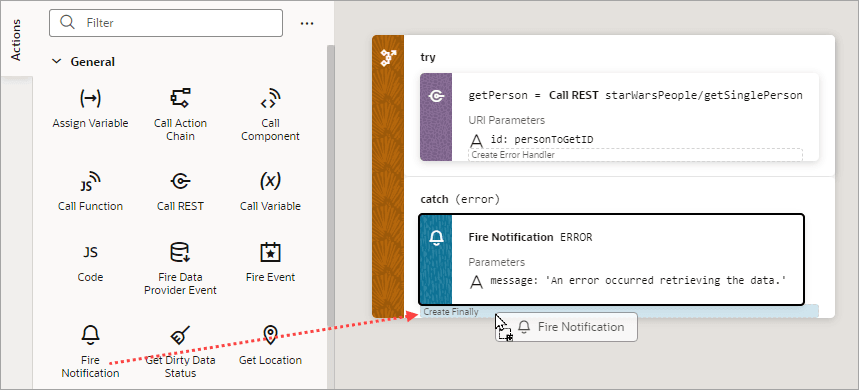This screenshot has width=859, height=390.
Task: Select the Code action icon
Action: click(90, 253)
